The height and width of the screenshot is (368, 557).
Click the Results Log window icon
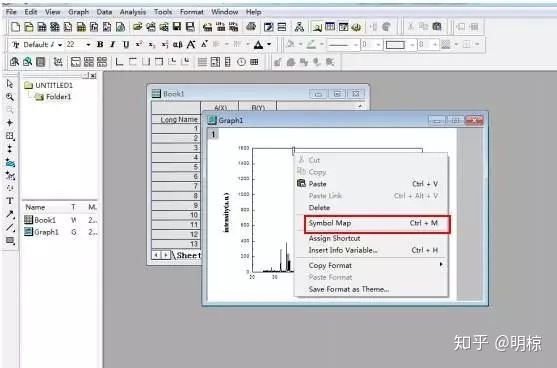pos(330,27)
